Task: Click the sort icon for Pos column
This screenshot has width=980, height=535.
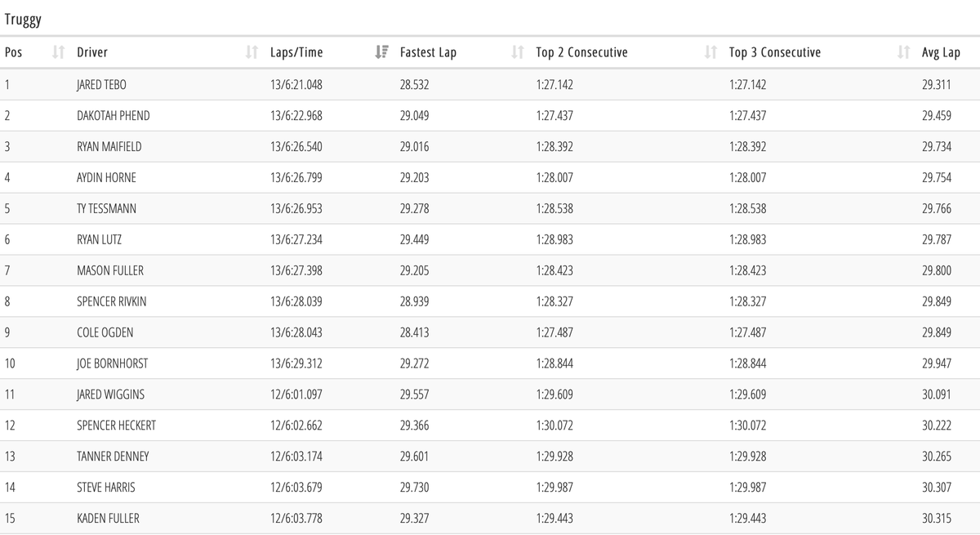Action: [x=57, y=52]
